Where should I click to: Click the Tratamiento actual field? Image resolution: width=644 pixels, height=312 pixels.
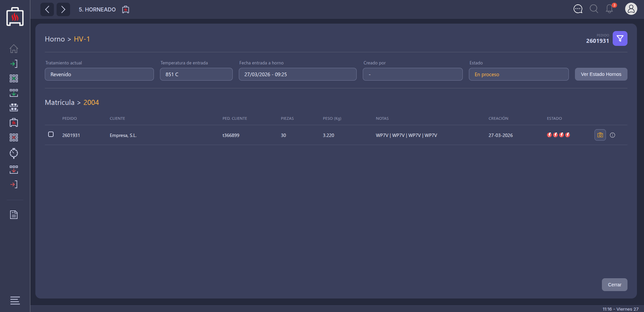[99, 74]
